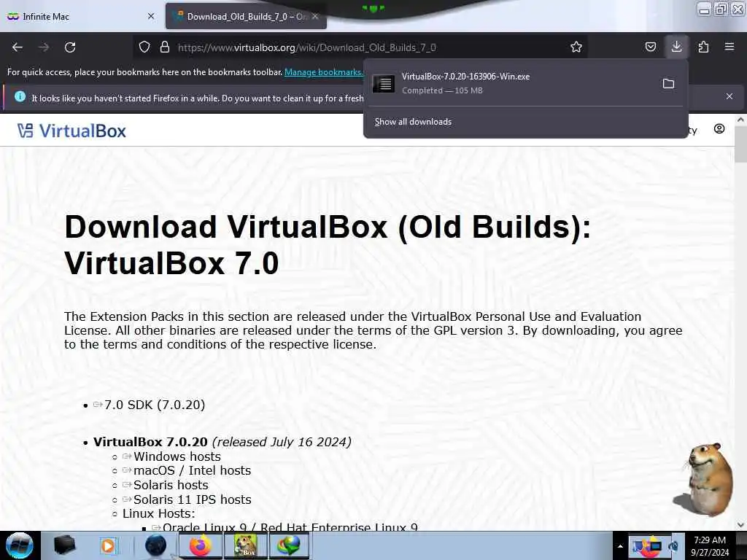This screenshot has width=747, height=560.
Task: Bookmark this page with the star icon
Action: [x=576, y=47]
